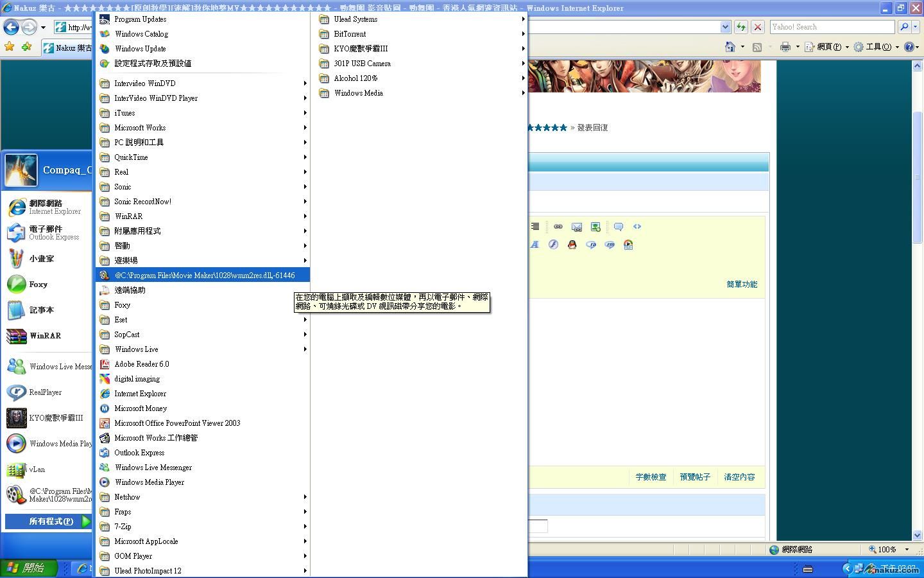924x578 pixels.
Task: Click the code brackets icon in editor
Action: [x=637, y=227]
